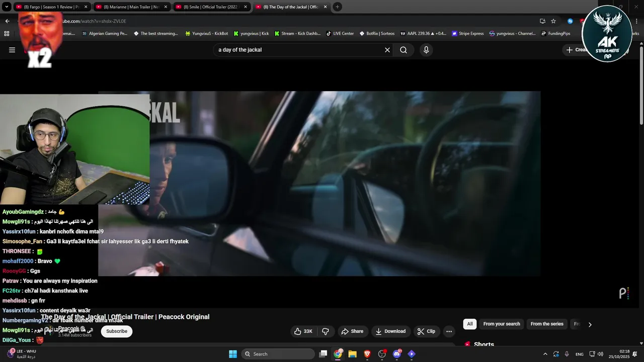Like the video with thumbs up 33K
644x362 pixels.
tap(303, 331)
